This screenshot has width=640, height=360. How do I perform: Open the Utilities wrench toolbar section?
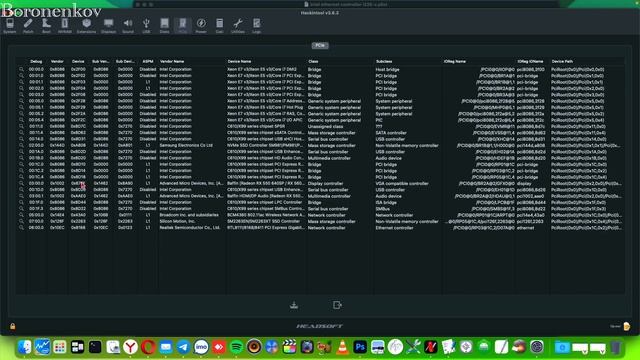(238, 25)
